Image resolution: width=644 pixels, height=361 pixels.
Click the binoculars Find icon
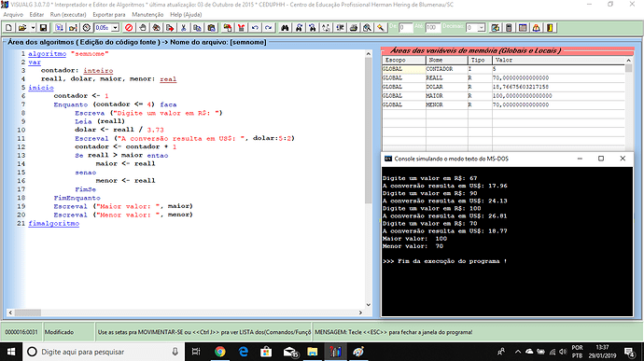tap(285, 27)
